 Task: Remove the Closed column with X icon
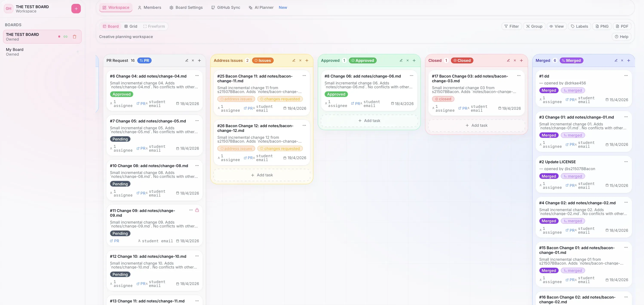tap(515, 60)
